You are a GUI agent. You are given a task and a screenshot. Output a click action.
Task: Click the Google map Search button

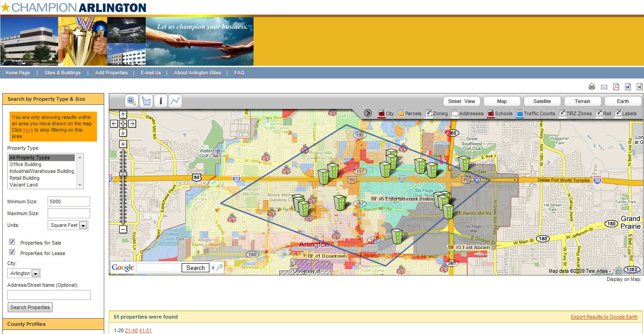(196, 268)
